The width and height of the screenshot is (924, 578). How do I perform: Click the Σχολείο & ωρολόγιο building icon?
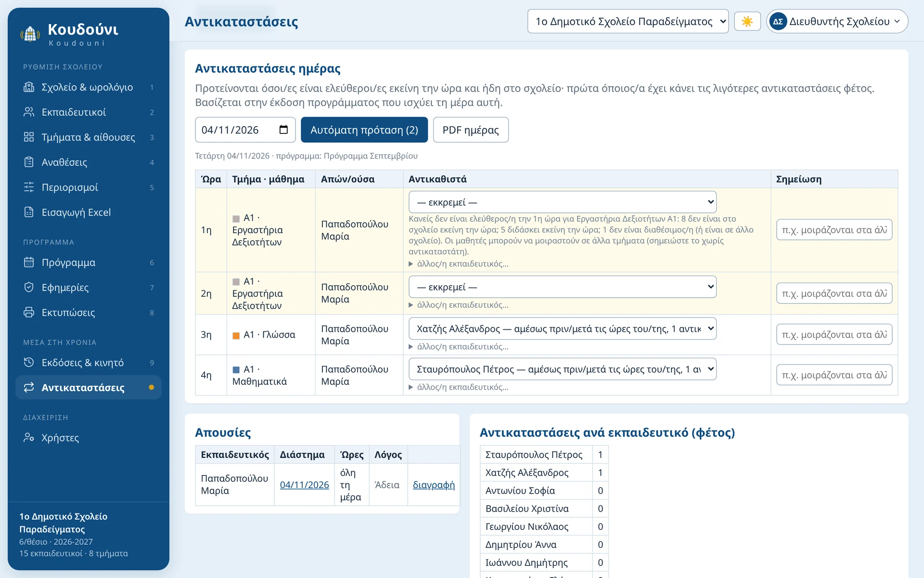point(29,87)
